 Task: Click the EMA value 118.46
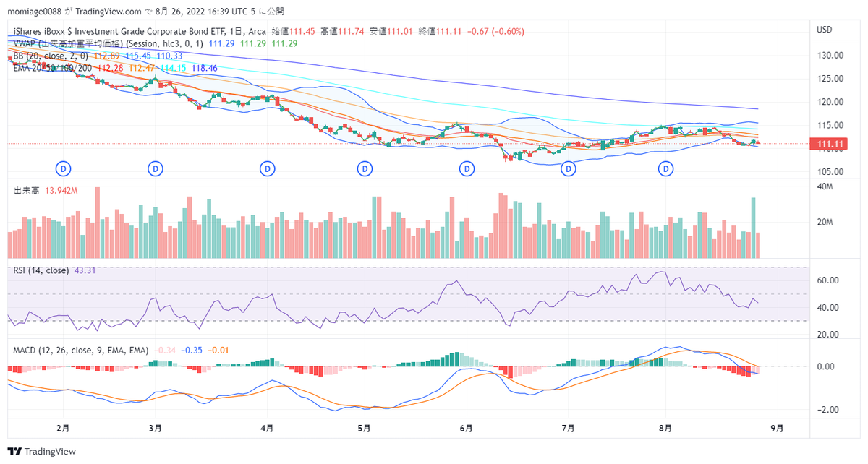point(205,67)
